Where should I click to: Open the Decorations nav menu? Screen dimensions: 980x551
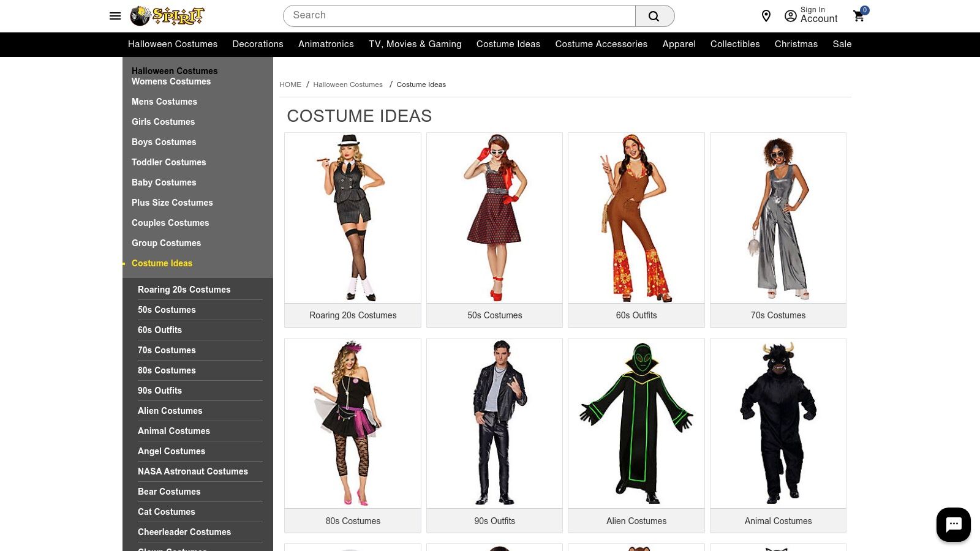point(258,44)
